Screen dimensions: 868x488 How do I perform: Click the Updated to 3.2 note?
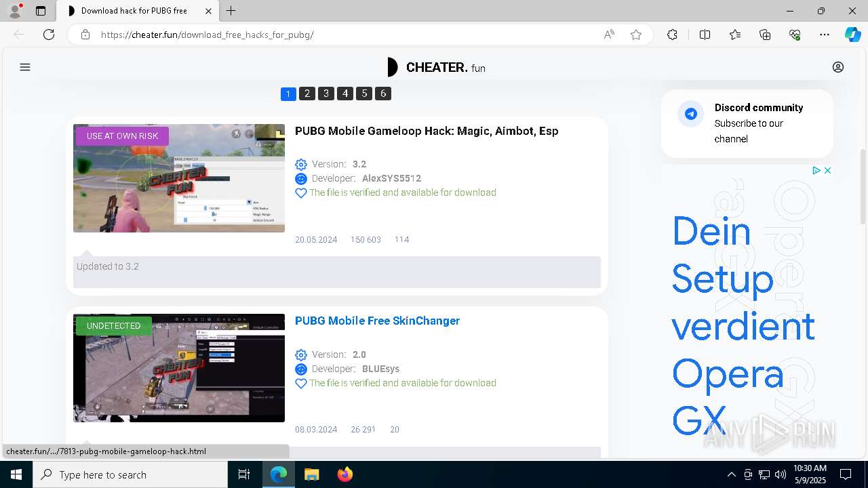(337, 272)
